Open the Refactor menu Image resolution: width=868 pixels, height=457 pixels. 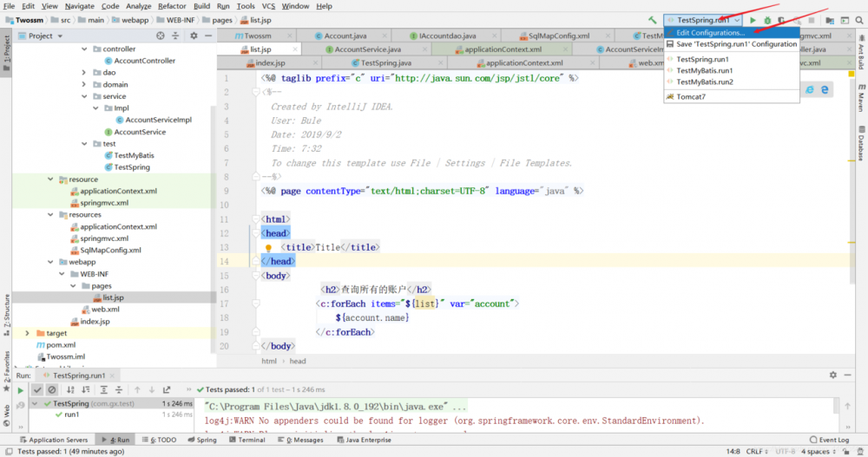pyautogui.click(x=172, y=6)
